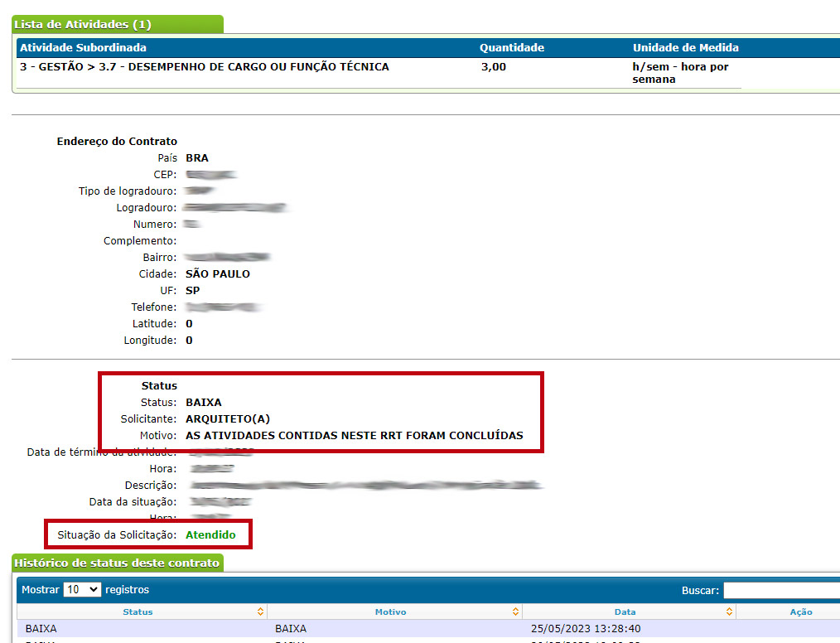Sort history by Data column header
Image resolution: width=840 pixels, height=643 pixels.
click(625, 612)
